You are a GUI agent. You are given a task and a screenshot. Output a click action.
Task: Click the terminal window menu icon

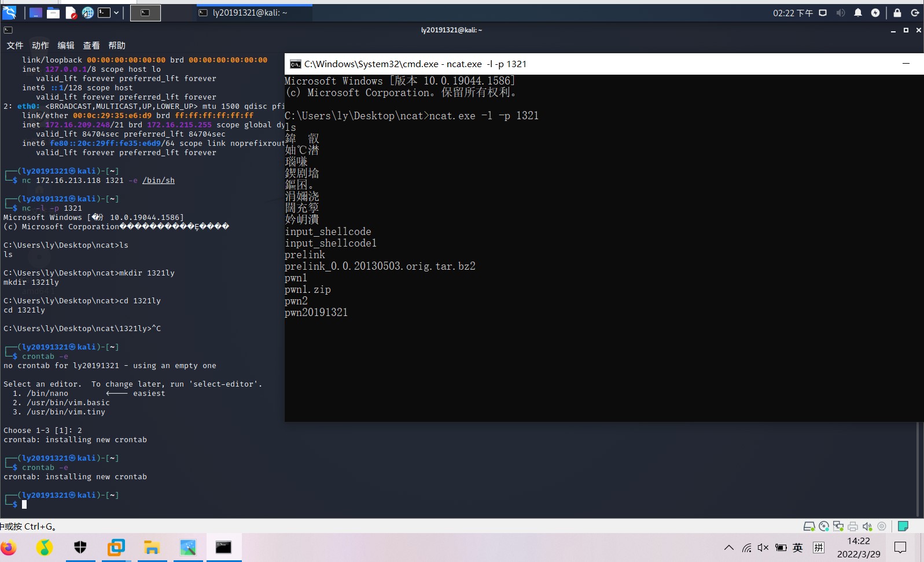[x=8, y=30]
